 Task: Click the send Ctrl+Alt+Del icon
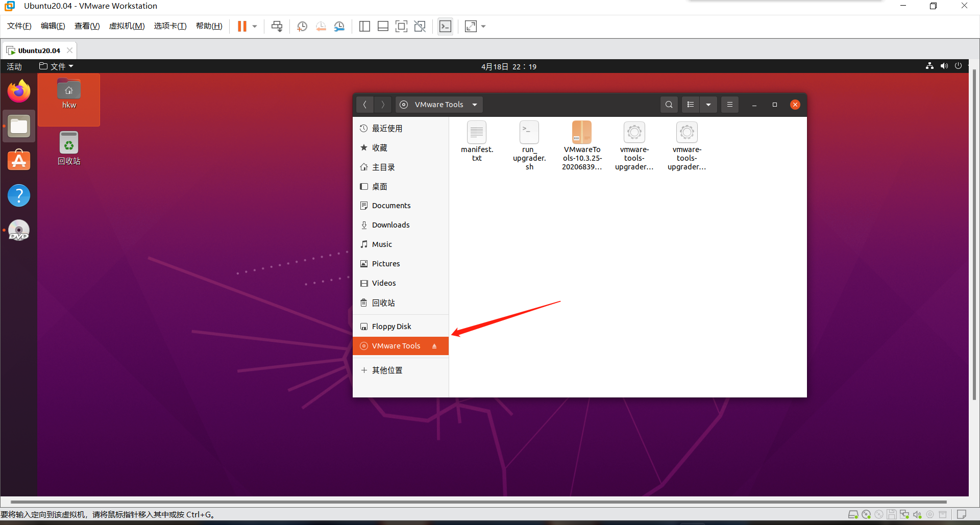pyautogui.click(x=277, y=27)
